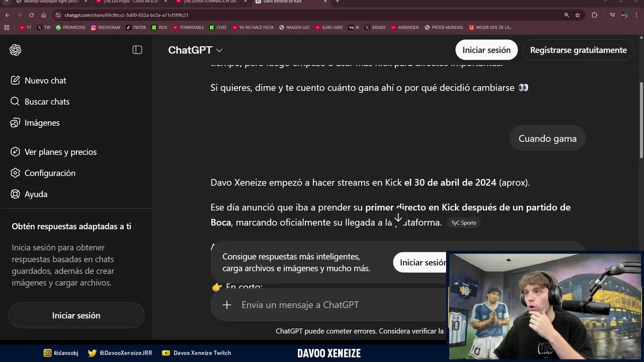Collapse sidebar with panel toggle icon
Screen dimensions: 644x362
pos(137,50)
